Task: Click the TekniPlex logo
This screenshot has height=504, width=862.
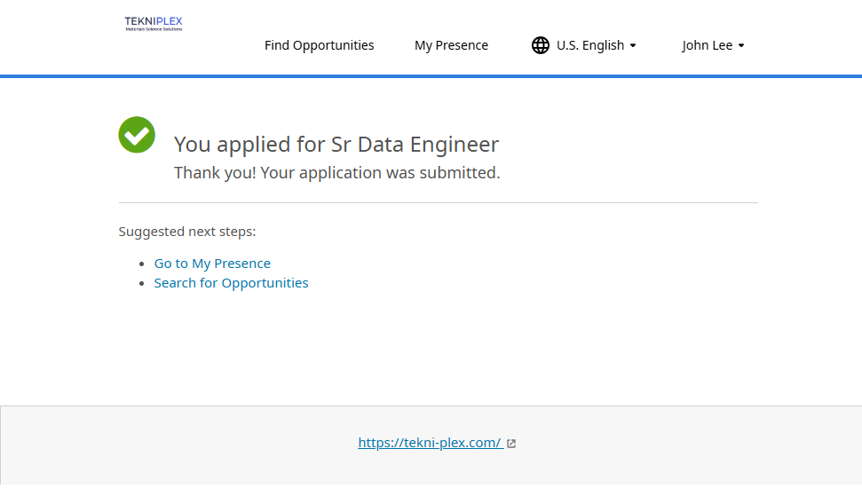Action: click(x=154, y=23)
